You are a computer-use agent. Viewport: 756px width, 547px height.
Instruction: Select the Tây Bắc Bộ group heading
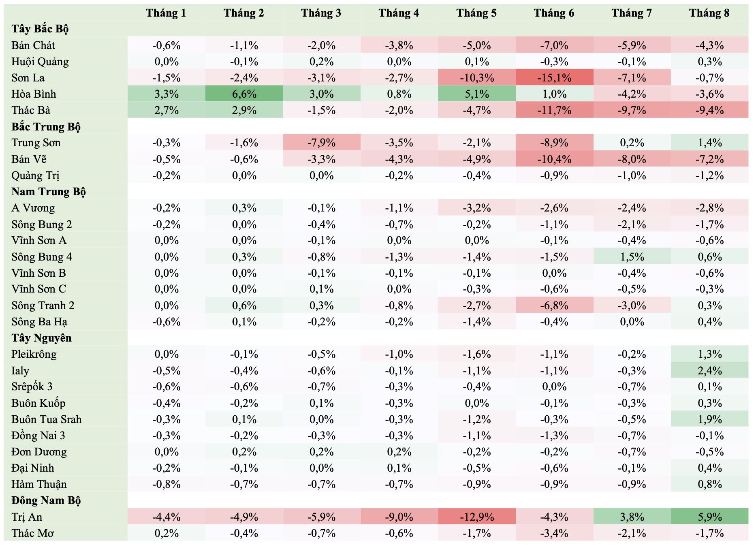point(40,29)
